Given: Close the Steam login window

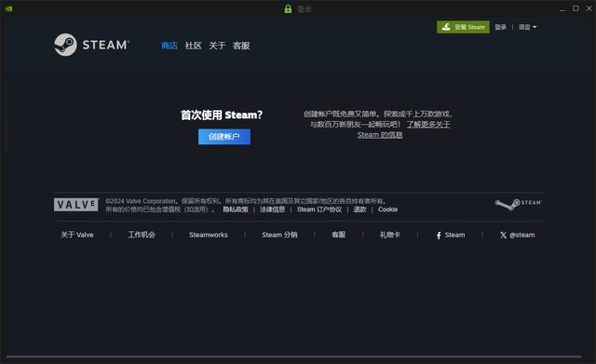Looking at the screenshot, I should (x=589, y=8).
